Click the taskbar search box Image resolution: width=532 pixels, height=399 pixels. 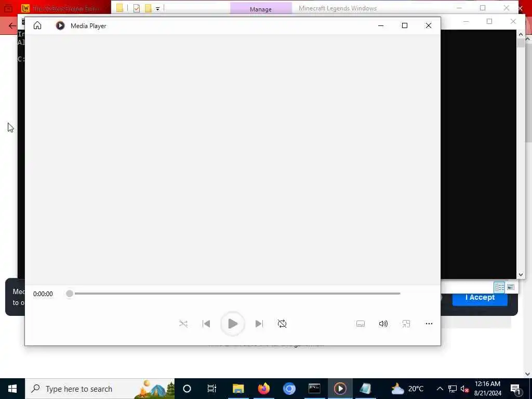100,389
